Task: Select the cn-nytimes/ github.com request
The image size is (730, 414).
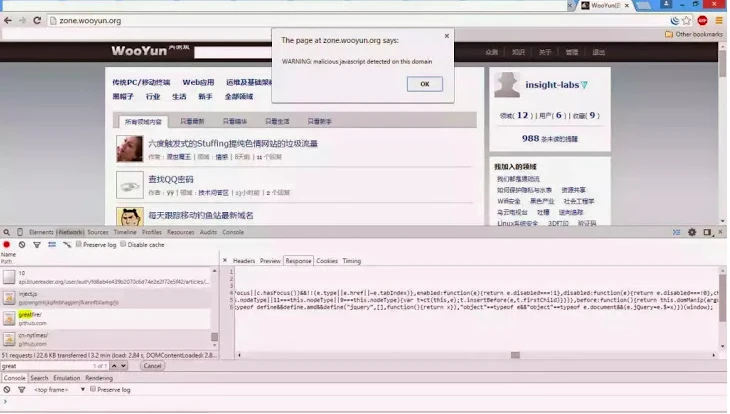Action: [106, 339]
